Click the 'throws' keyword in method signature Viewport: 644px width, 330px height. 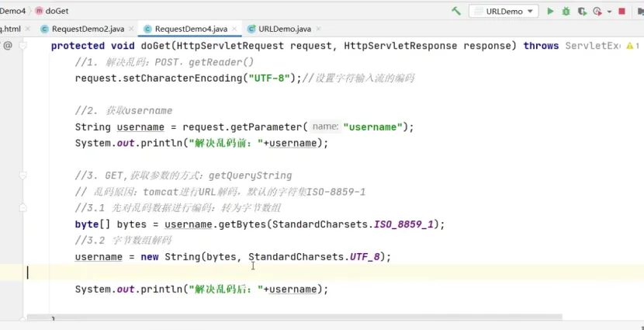[541, 46]
